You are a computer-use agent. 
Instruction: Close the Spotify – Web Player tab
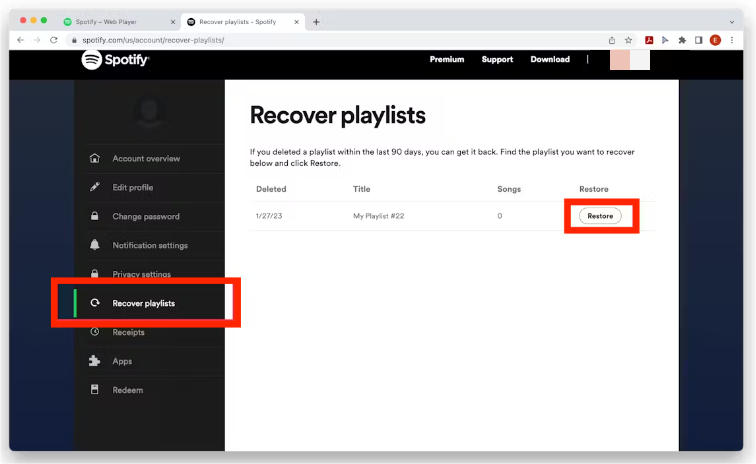173,22
